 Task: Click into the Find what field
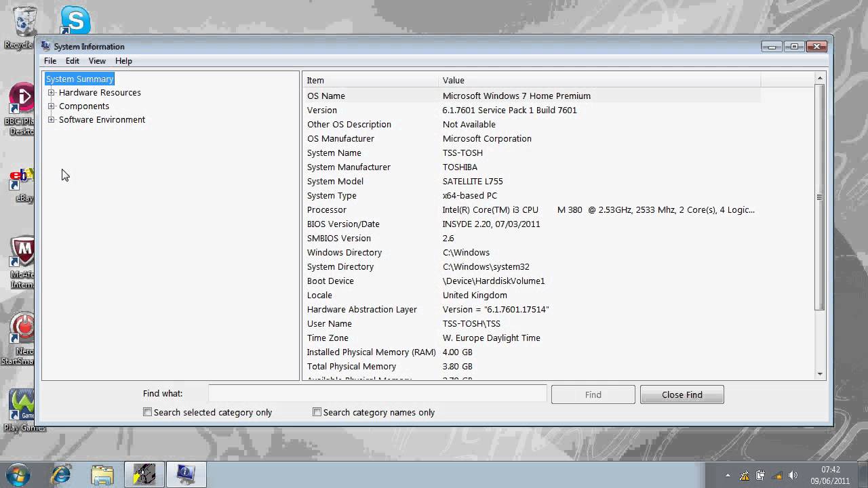pyautogui.click(x=377, y=393)
